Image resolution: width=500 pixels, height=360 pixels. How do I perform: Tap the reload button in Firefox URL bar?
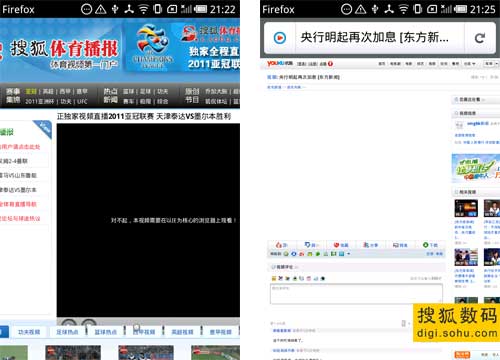tap(480, 38)
